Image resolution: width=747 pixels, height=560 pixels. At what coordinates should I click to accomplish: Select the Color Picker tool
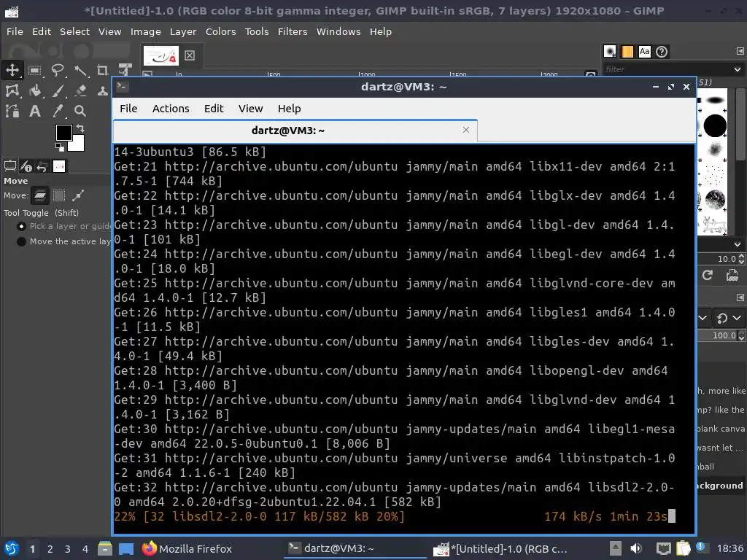(58, 111)
